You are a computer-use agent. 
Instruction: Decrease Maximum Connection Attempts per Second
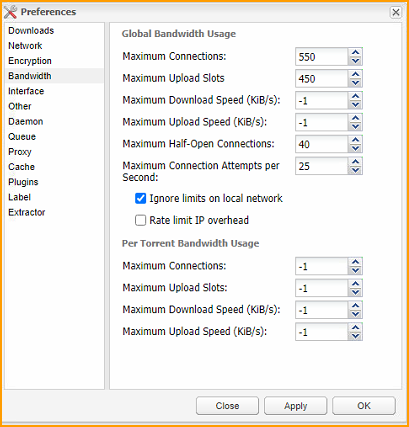click(355, 170)
